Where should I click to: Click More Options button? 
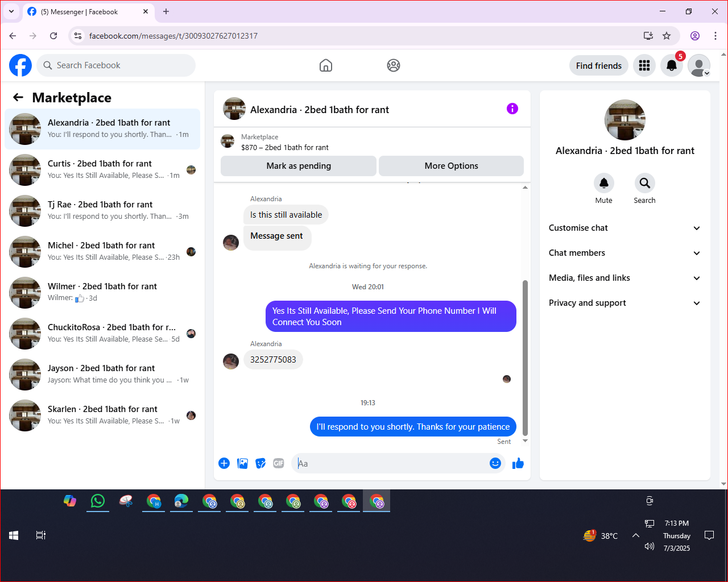click(x=452, y=166)
